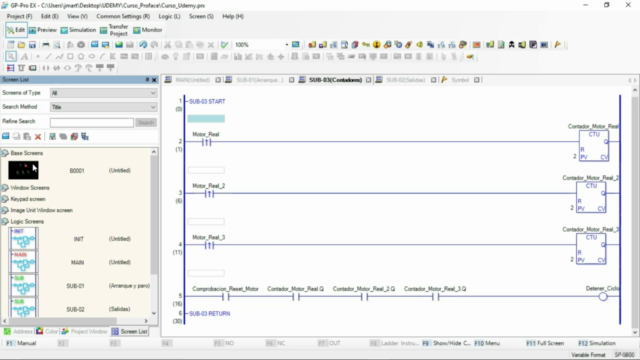This screenshot has width=640, height=360.
Task: Select the ellipse drawing tool
Action: coord(92,56)
